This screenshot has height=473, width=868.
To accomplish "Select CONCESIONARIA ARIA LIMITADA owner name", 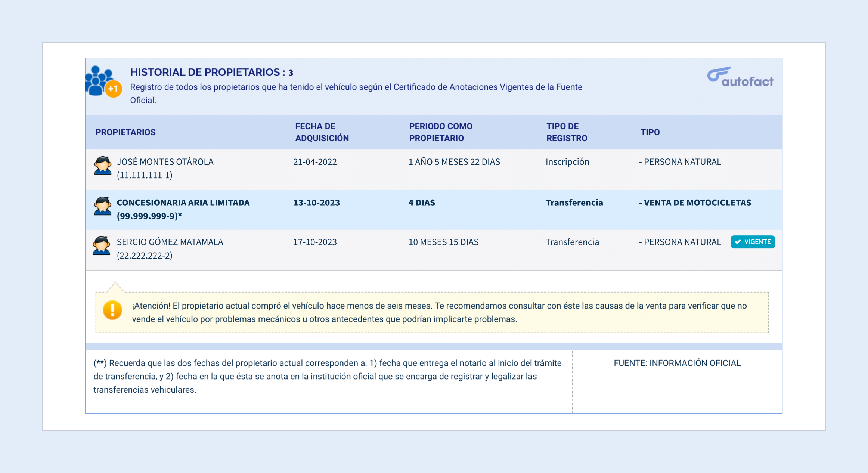I will click(x=183, y=203).
